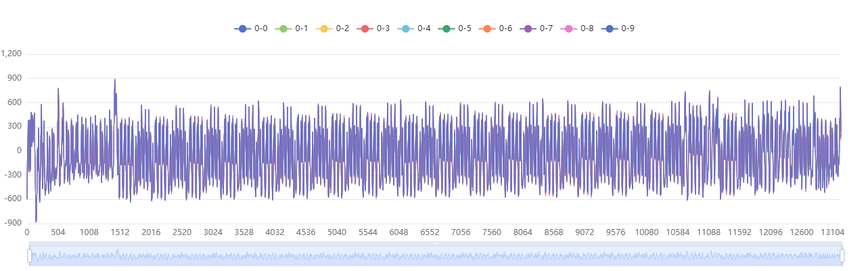Click the middle of the data zoom preview

pyautogui.click(x=436, y=256)
